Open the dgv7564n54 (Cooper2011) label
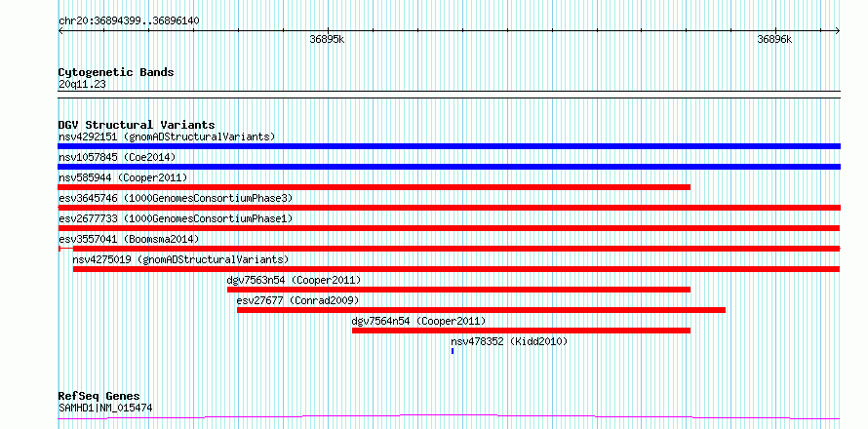868x429 pixels. pyautogui.click(x=419, y=321)
